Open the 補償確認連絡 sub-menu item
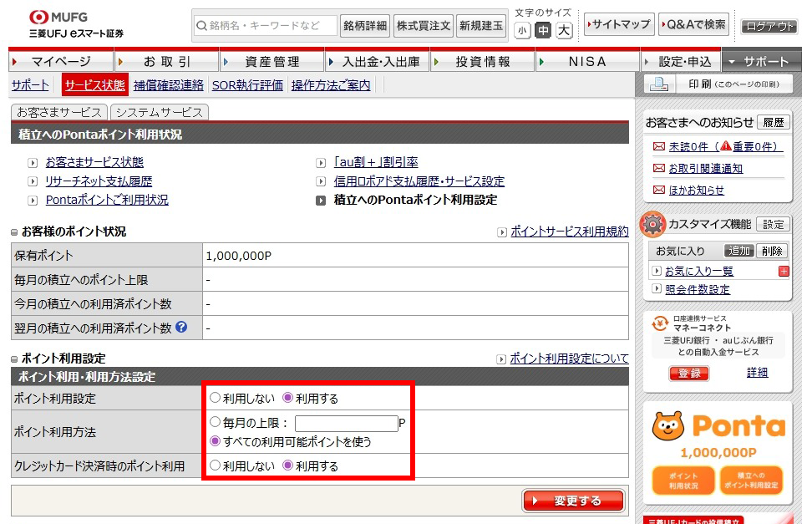Viewport: 812px width, 524px height. 169,85
